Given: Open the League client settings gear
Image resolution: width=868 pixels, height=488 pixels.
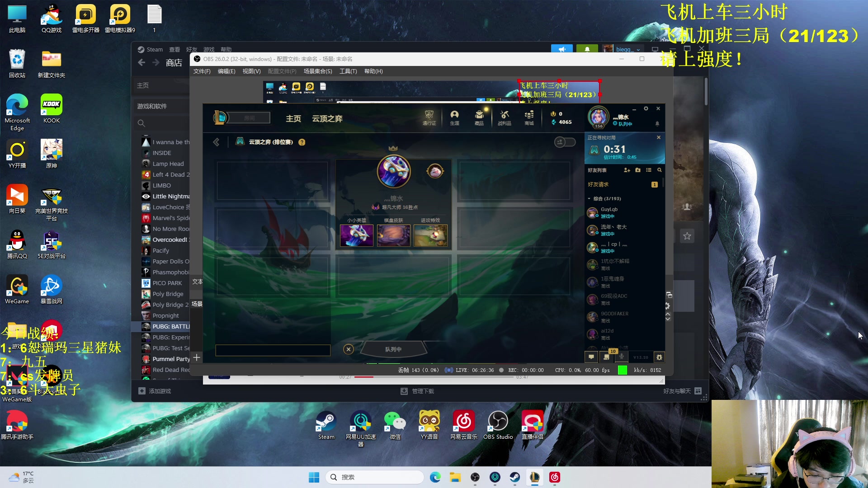Looking at the screenshot, I should pos(646,108).
